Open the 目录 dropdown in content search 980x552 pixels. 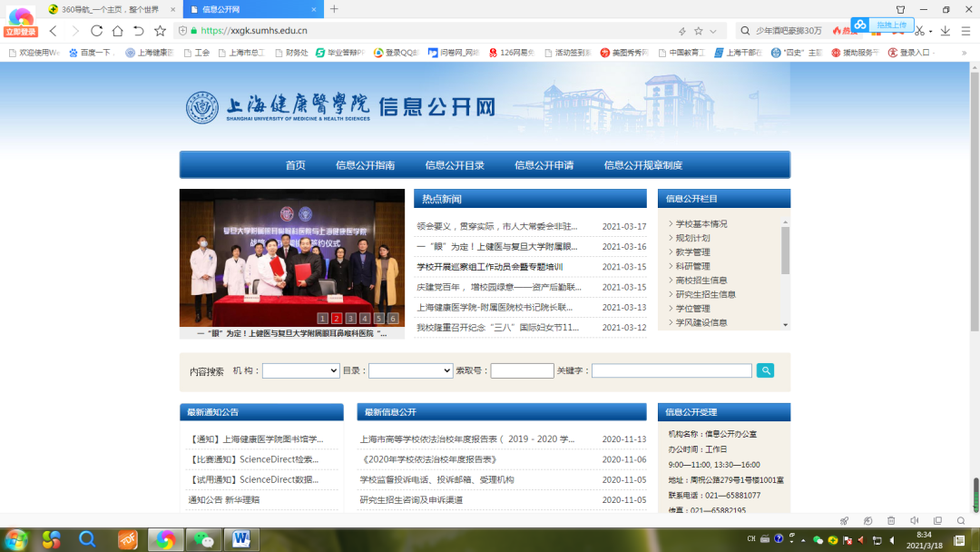pos(411,370)
